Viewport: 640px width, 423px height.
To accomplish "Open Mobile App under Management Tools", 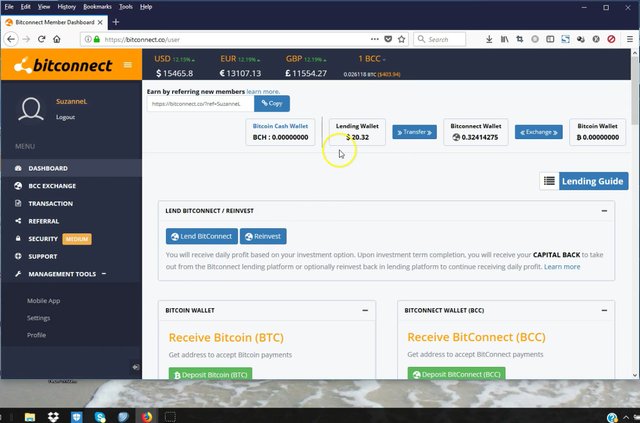I will (43, 301).
